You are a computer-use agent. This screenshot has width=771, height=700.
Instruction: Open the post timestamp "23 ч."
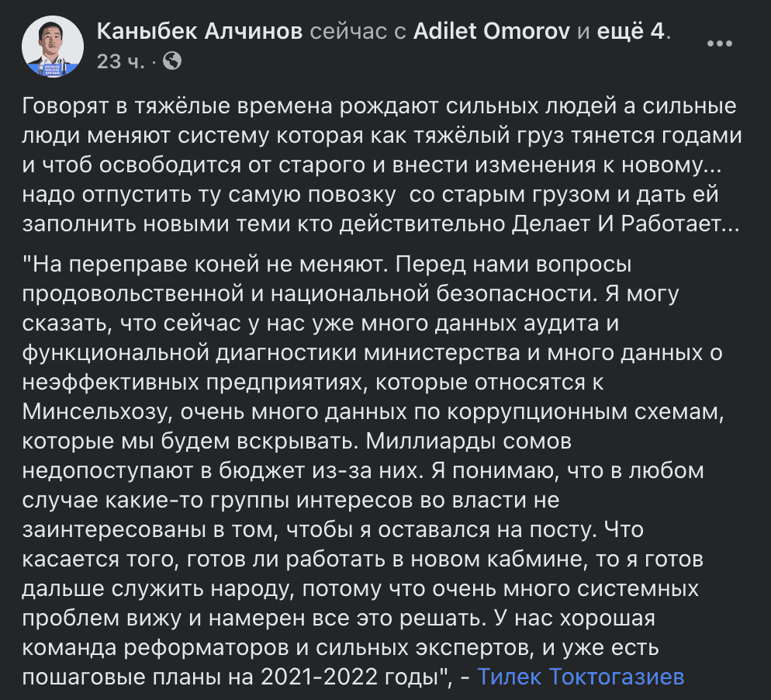120,61
